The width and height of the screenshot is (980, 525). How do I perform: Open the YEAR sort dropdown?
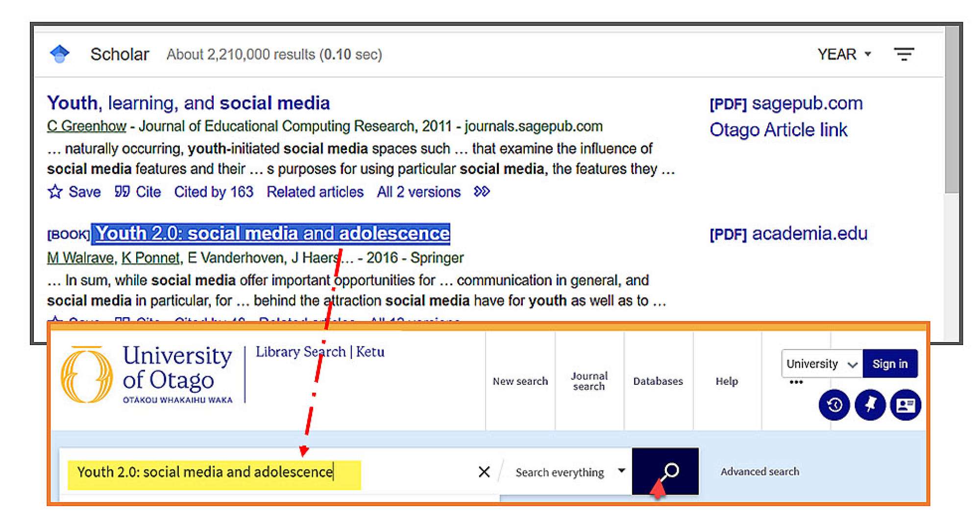point(844,54)
